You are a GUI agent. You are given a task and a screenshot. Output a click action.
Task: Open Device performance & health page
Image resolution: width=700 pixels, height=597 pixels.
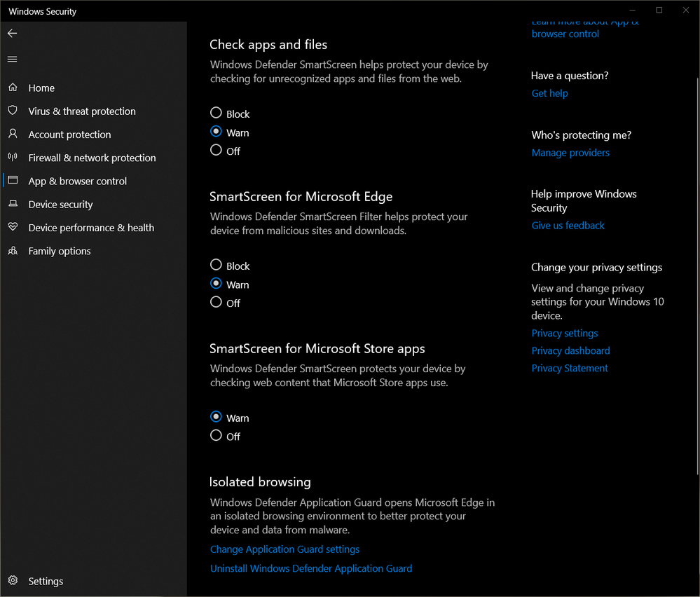pos(91,228)
